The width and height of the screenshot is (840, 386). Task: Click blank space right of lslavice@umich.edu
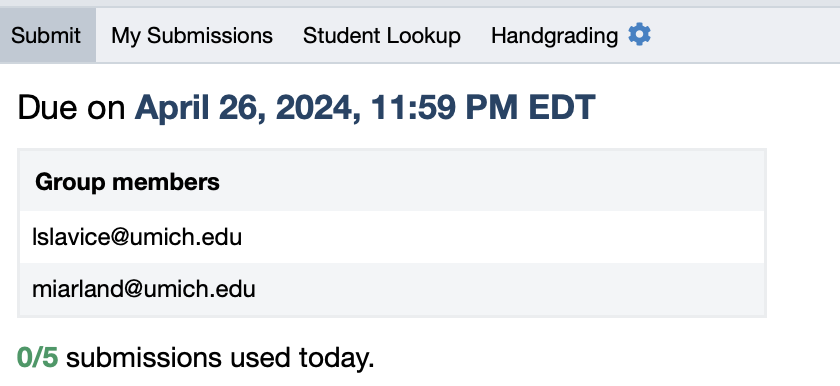pos(502,237)
